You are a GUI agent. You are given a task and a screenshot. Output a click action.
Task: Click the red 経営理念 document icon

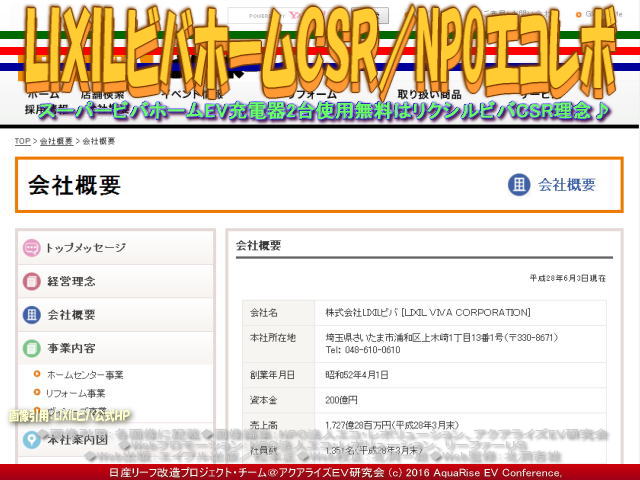pyautogui.click(x=31, y=281)
